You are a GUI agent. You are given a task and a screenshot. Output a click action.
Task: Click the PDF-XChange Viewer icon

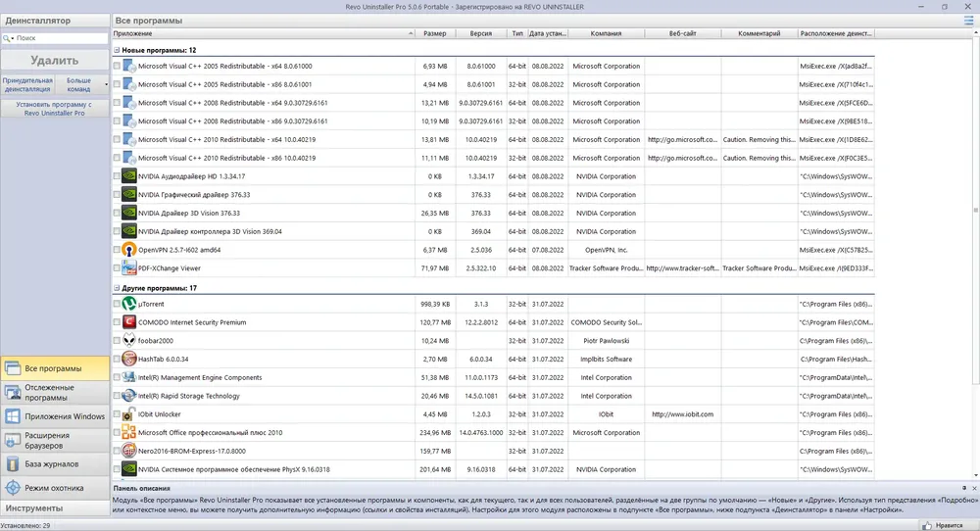(x=129, y=268)
